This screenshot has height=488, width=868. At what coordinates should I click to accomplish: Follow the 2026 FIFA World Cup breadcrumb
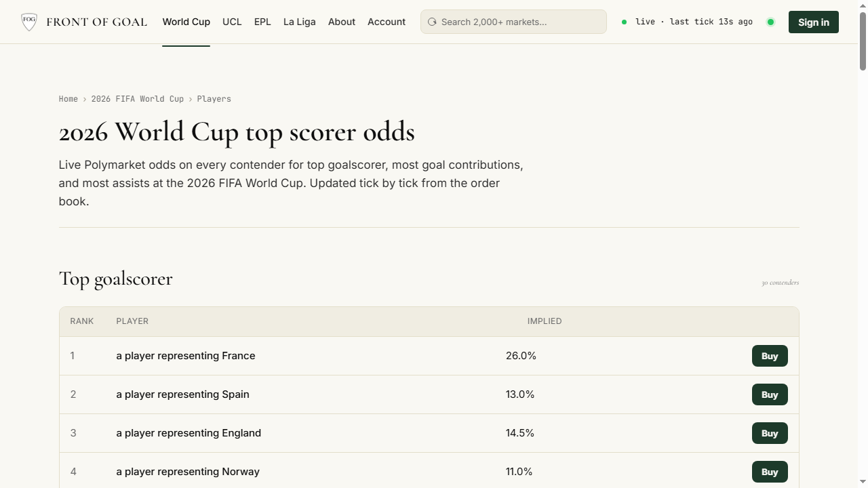pos(138,99)
